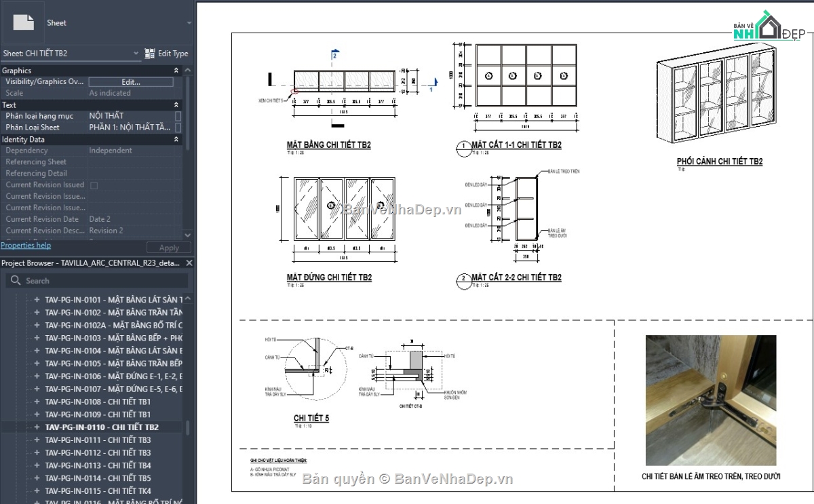Click the Edit Type icon
The width and height of the screenshot is (814, 504).
click(x=150, y=54)
